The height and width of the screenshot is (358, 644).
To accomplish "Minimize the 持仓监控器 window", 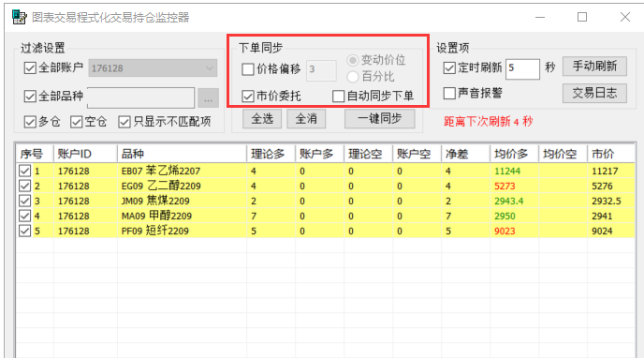I will 540,17.
